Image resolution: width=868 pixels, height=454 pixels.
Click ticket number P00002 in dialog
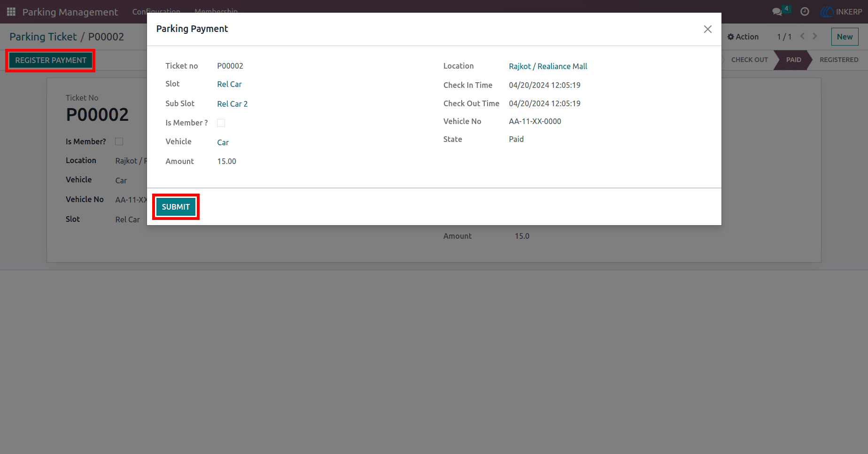coord(230,66)
